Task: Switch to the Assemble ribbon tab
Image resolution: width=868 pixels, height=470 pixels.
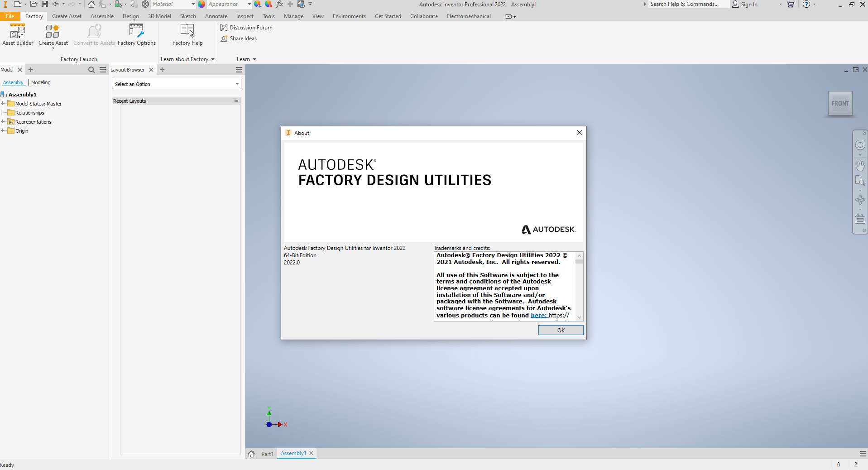Action: (x=102, y=16)
